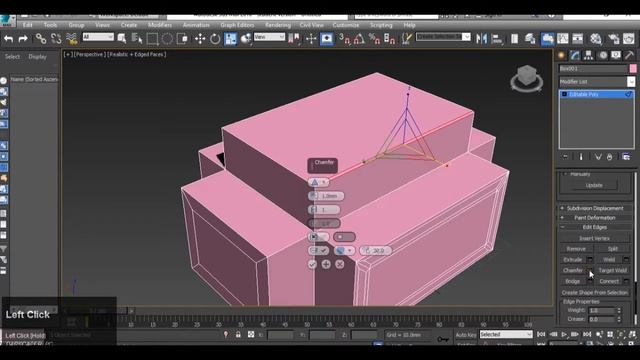Open Extrude settings box next to Extrude
This screenshot has height=360, width=640.
tap(590, 260)
